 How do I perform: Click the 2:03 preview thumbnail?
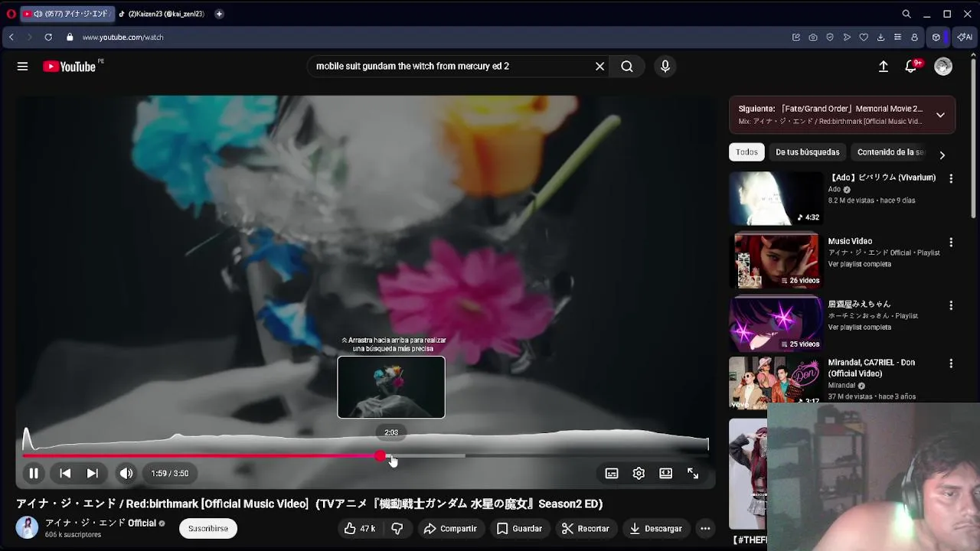pos(391,387)
